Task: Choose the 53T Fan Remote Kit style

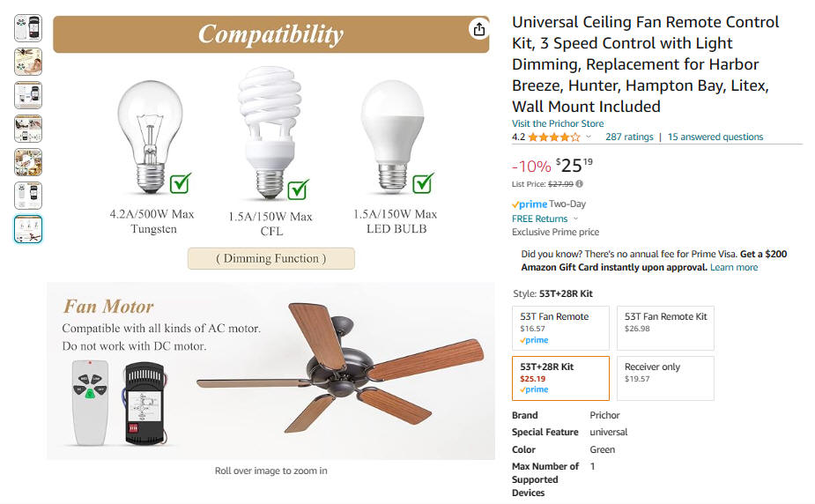Action: (x=665, y=328)
